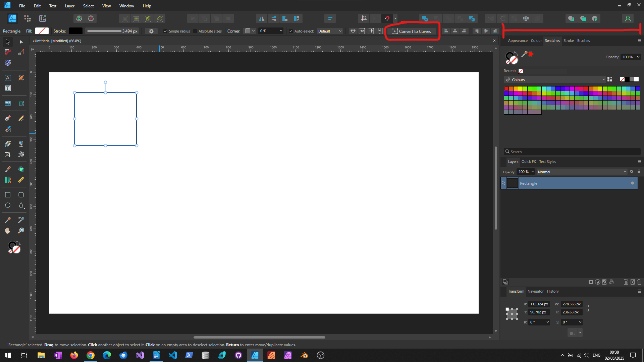This screenshot has width=644, height=362.
Task: Click the X position field
Action: tap(539, 304)
